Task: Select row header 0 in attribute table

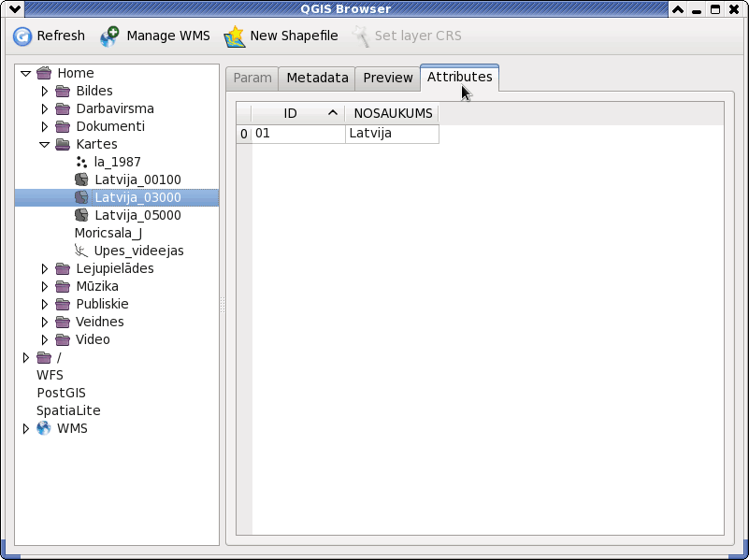Action: coord(244,134)
